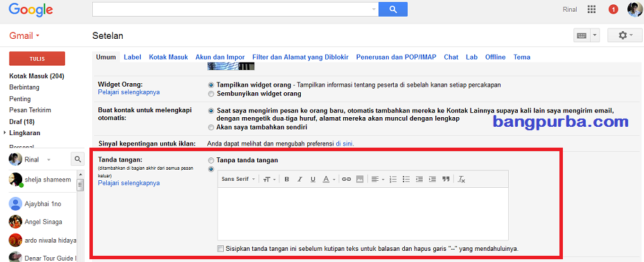Screen dimensions: 644x262
Task: Expand the Lingkaran label
Action: [x=4, y=133]
